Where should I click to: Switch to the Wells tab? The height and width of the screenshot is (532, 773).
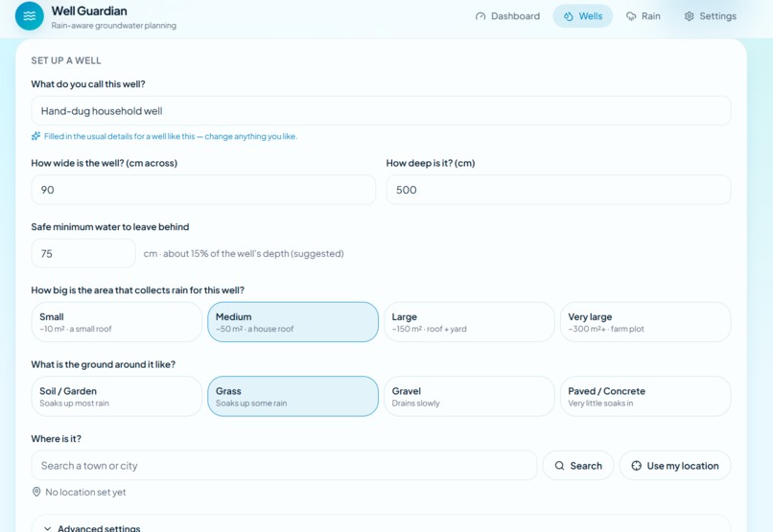[583, 16]
